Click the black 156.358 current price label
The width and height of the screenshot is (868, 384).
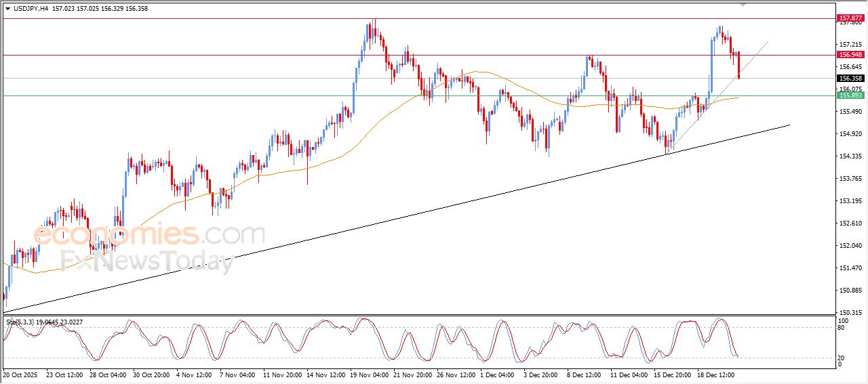pyautogui.click(x=850, y=79)
